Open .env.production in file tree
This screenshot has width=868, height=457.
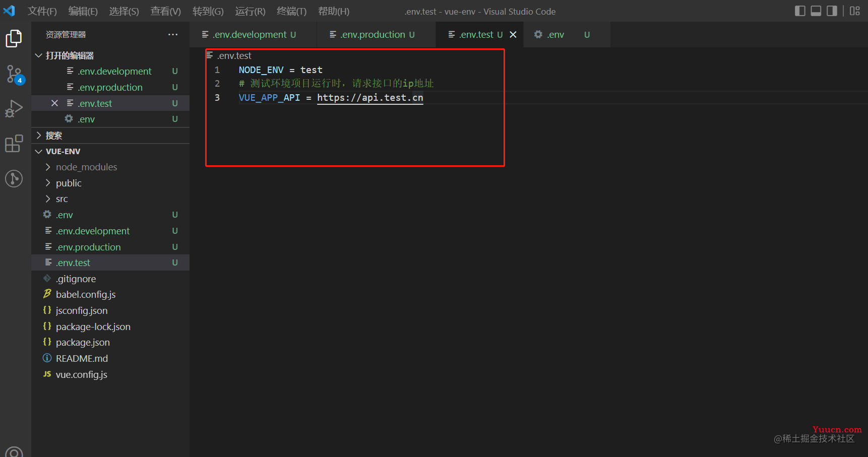click(x=110, y=247)
